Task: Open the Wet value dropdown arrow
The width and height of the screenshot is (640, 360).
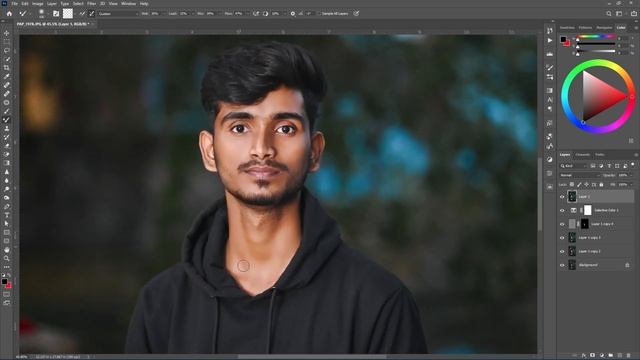Action: [x=164, y=13]
